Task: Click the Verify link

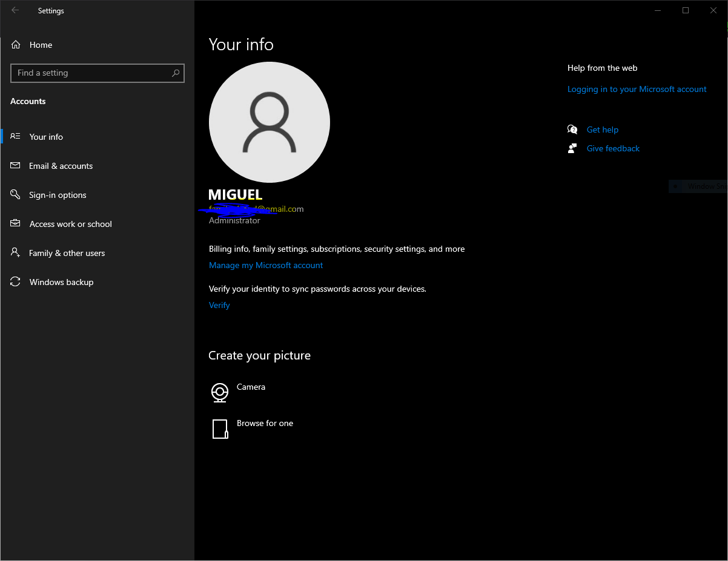Action: click(219, 305)
